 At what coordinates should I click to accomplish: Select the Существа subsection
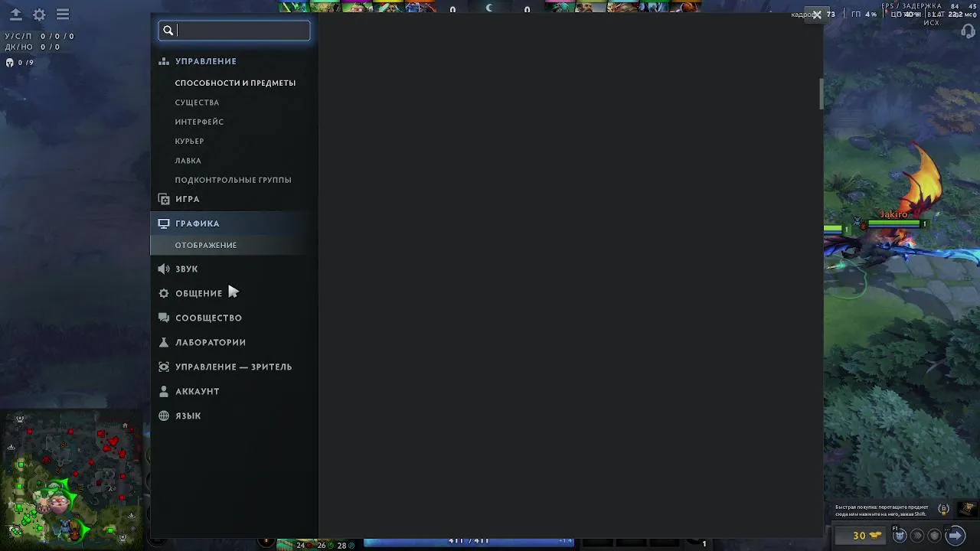pos(197,103)
